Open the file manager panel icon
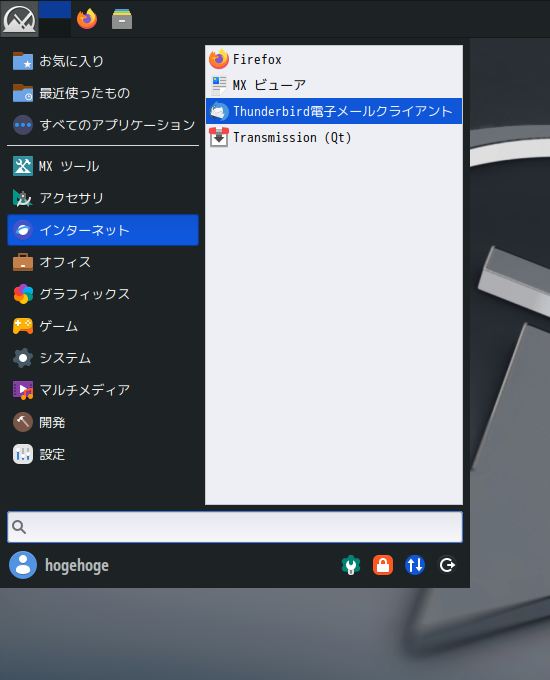 (122, 19)
